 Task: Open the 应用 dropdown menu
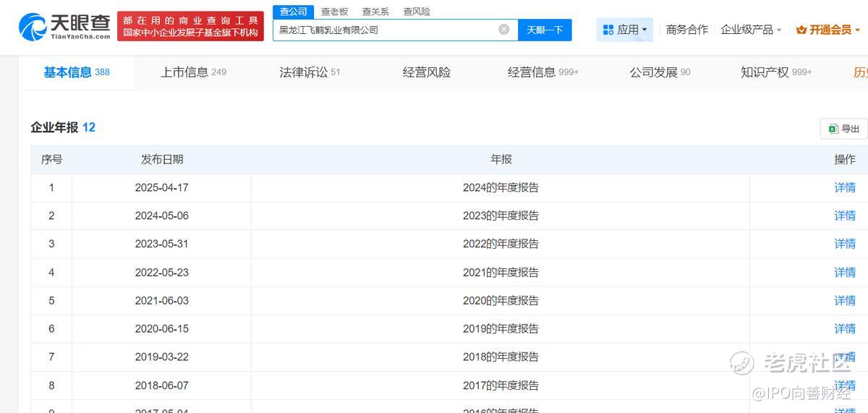click(625, 30)
